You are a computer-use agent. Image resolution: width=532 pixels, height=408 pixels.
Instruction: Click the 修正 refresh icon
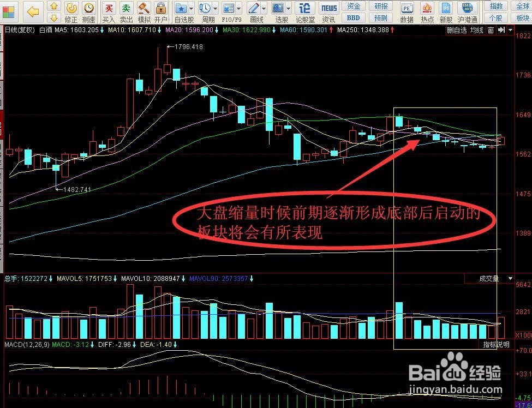71,8
